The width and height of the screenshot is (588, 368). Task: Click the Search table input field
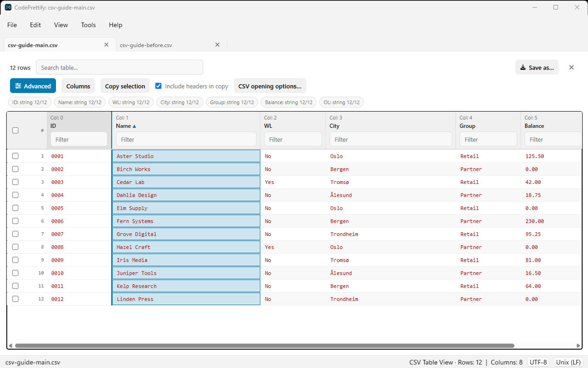point(119,67)
